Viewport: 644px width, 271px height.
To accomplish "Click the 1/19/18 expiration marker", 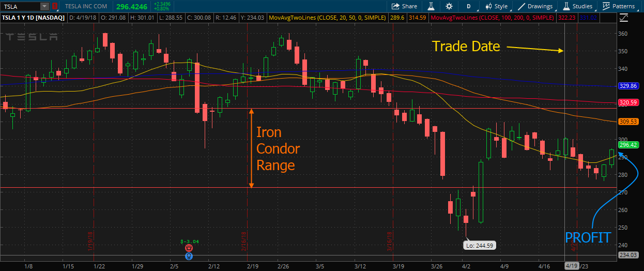I will click(90, 241).
